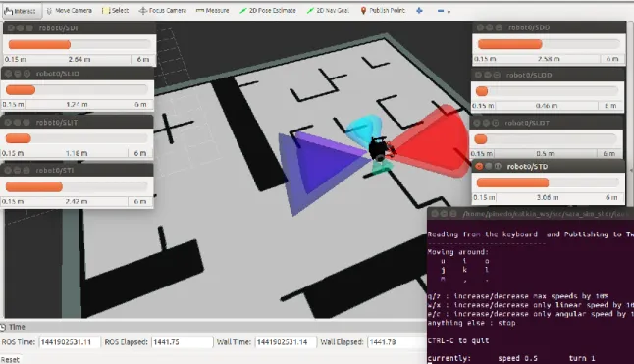The height and width of the screenshot is (364, 634).
Task: Pick the Measure tool
Action: (212, 11)
